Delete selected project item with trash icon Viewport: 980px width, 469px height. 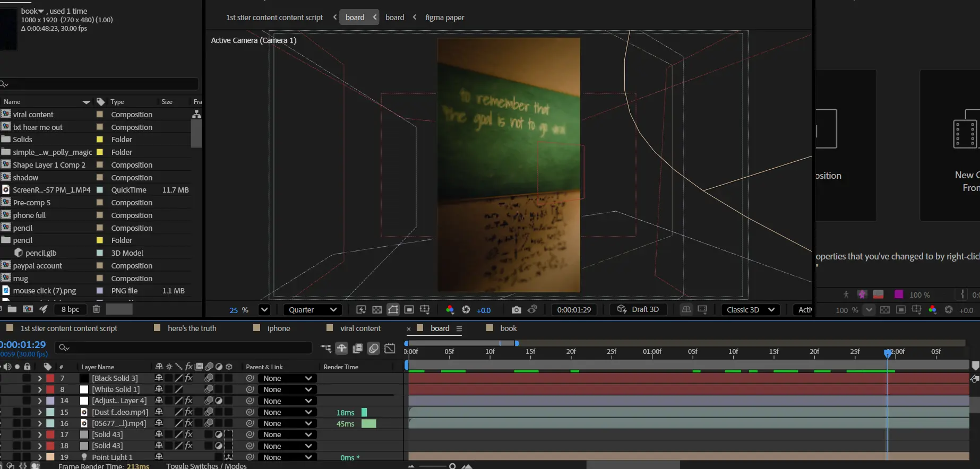[96, 309]
